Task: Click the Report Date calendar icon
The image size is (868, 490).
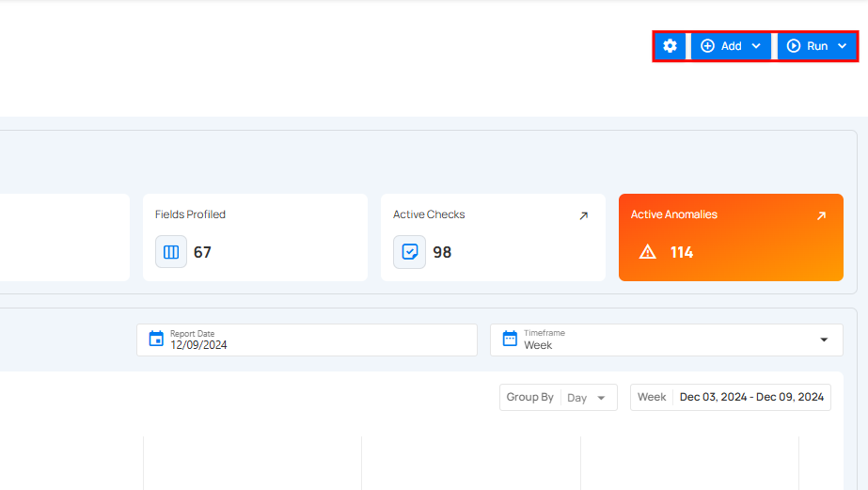Action: coord(156,339)
